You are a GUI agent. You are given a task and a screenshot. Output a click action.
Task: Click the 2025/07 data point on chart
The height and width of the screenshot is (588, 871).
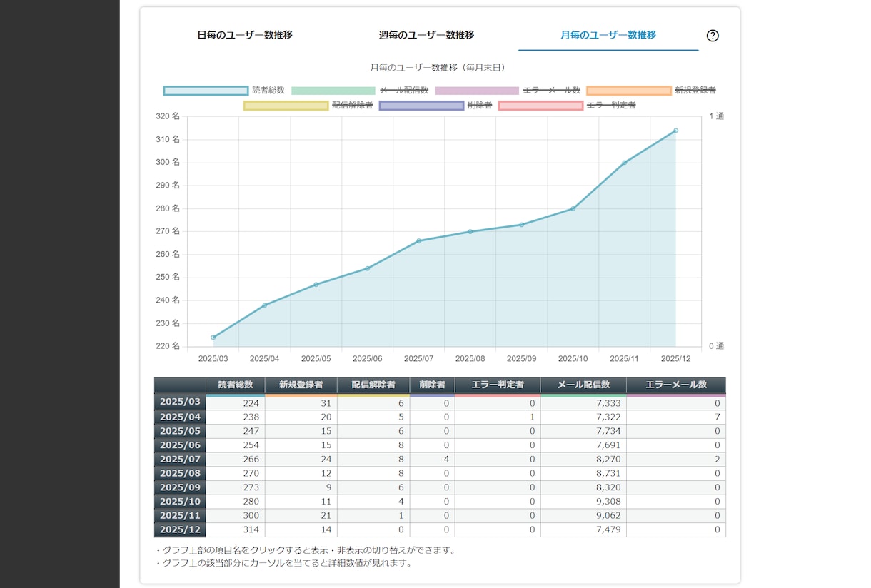(x=419, y=240)
